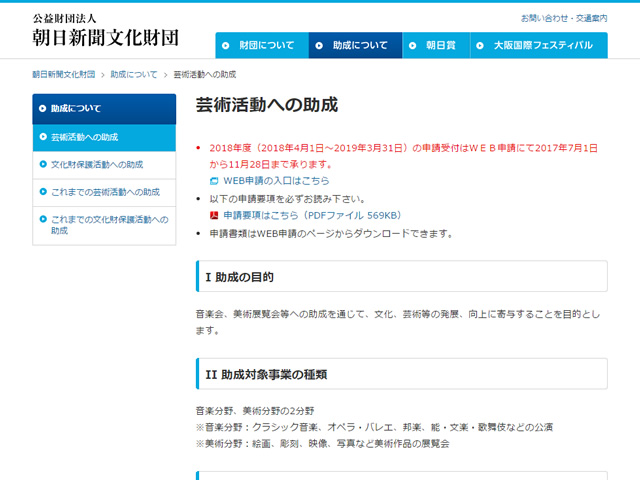Open the 大阪国際フェスティバル navigation tab
This screenshot has width=640, height=480.
click(x=539, y=45)
